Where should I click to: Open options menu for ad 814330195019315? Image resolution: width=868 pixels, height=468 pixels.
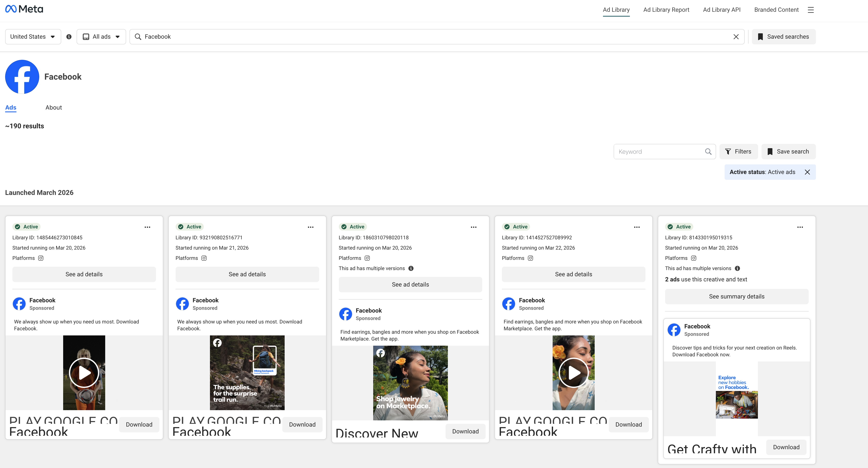pyautogui.click(x=800, y=227)
